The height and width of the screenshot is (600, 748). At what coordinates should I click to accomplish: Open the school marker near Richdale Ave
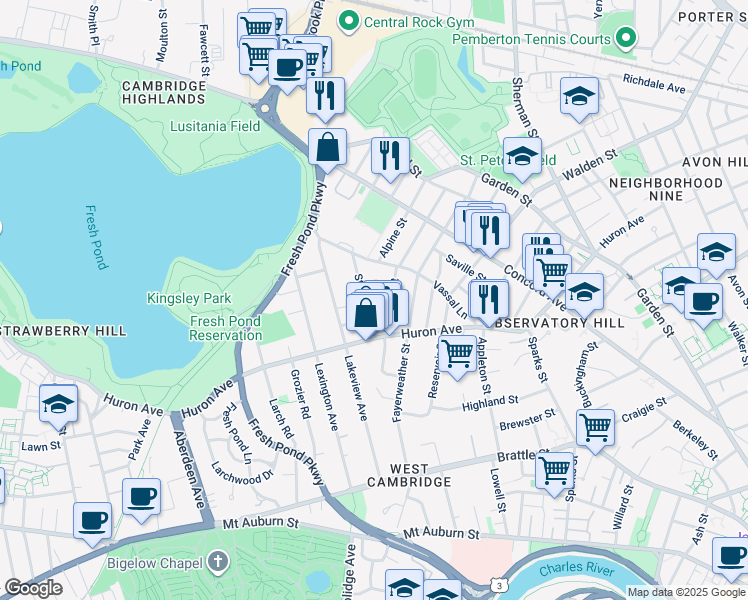click(579, 96)
